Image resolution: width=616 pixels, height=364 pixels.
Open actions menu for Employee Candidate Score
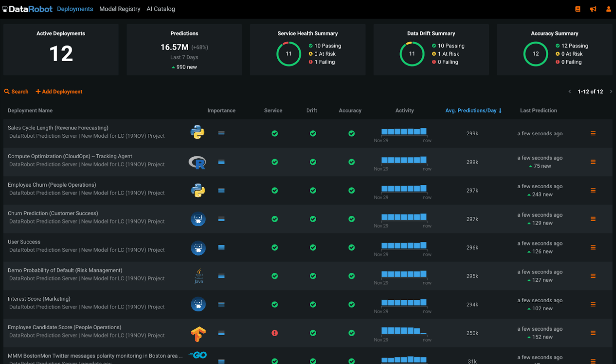[x=593, y=333]
